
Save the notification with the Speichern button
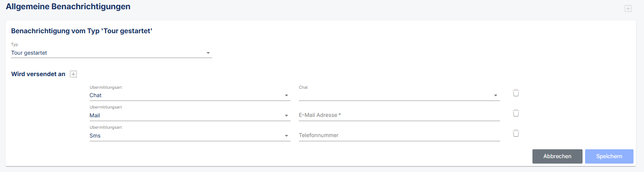tap(609, 156)
